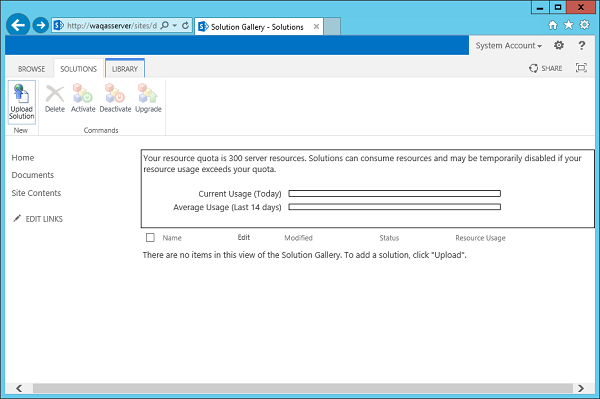Click the Upload Solution ribbon icon

click(22, 102)
